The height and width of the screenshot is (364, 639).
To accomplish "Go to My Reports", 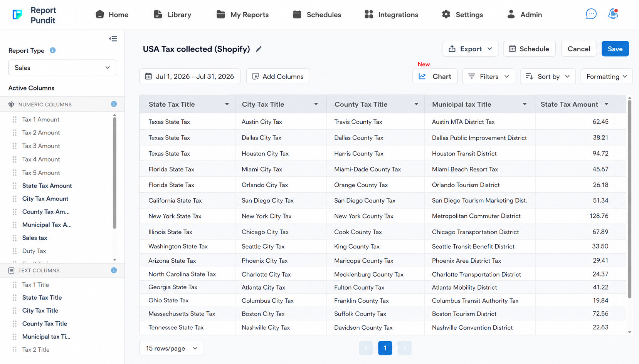I will pos(242,15).
